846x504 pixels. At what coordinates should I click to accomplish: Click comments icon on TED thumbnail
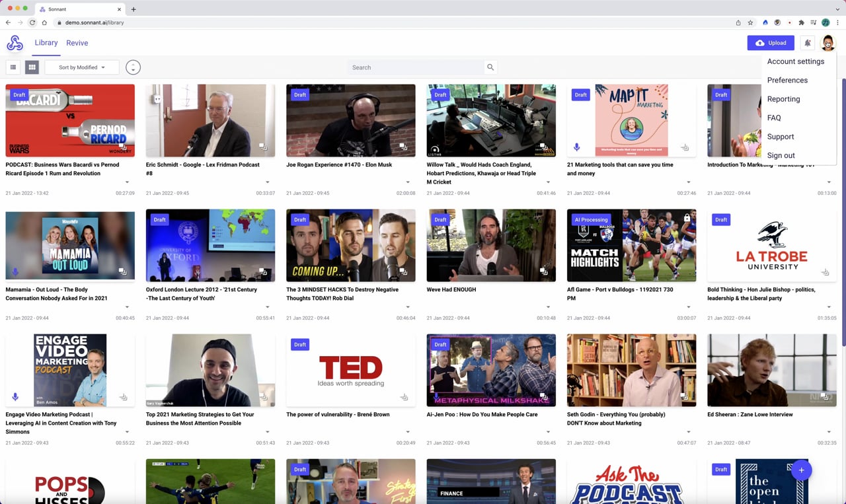(404, 396)
